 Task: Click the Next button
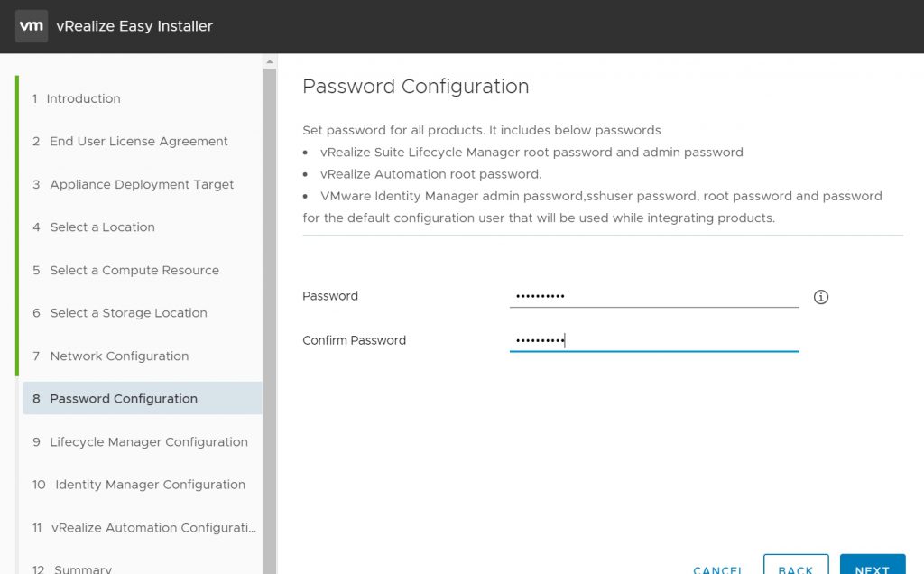click(x=873, y=564)
